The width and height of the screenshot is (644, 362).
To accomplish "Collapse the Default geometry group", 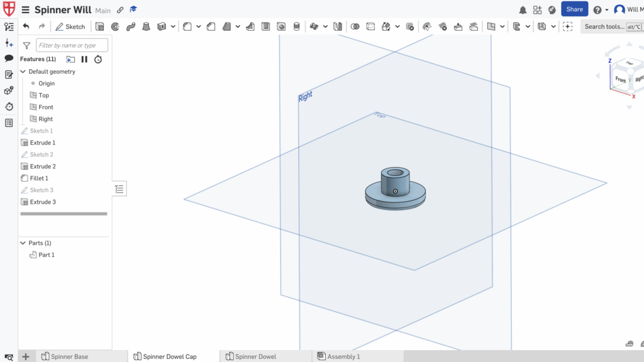I will pos(23,72).
